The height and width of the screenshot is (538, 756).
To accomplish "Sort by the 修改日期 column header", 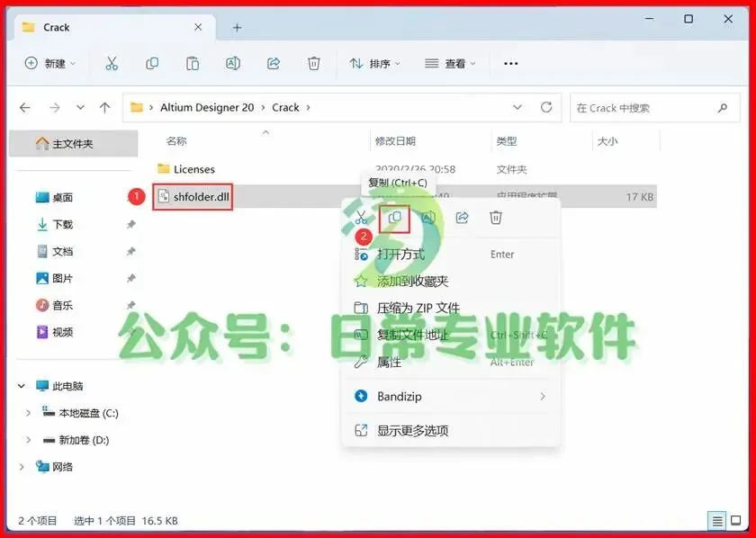I will click(395, 141).
